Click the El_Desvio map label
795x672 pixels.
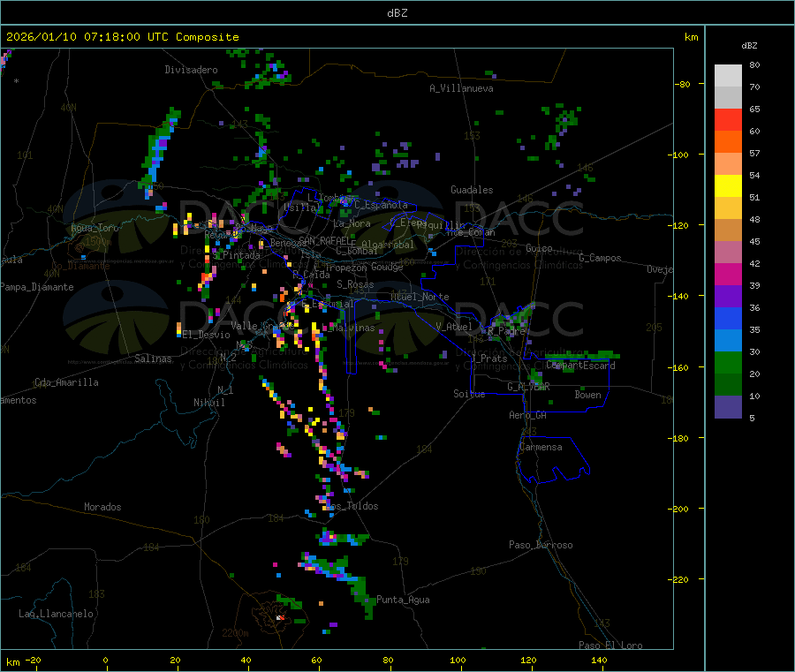(207, 335)
